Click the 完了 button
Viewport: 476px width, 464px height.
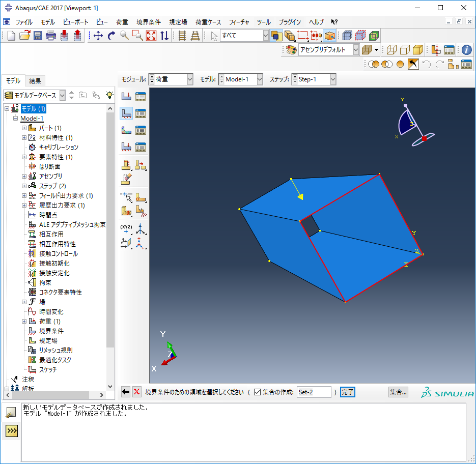(347, 392)
